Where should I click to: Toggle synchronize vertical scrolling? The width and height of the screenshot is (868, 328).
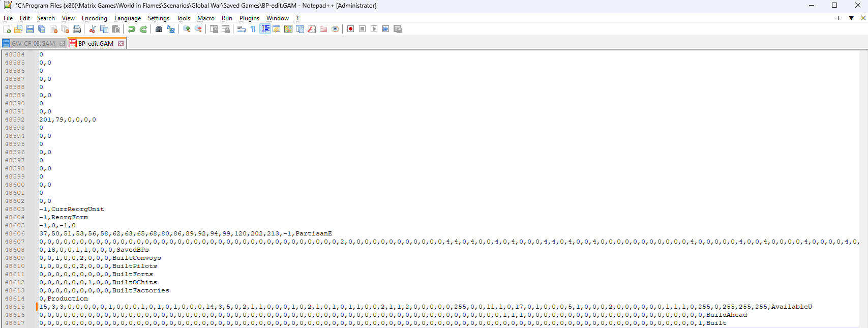coord(214,29)
